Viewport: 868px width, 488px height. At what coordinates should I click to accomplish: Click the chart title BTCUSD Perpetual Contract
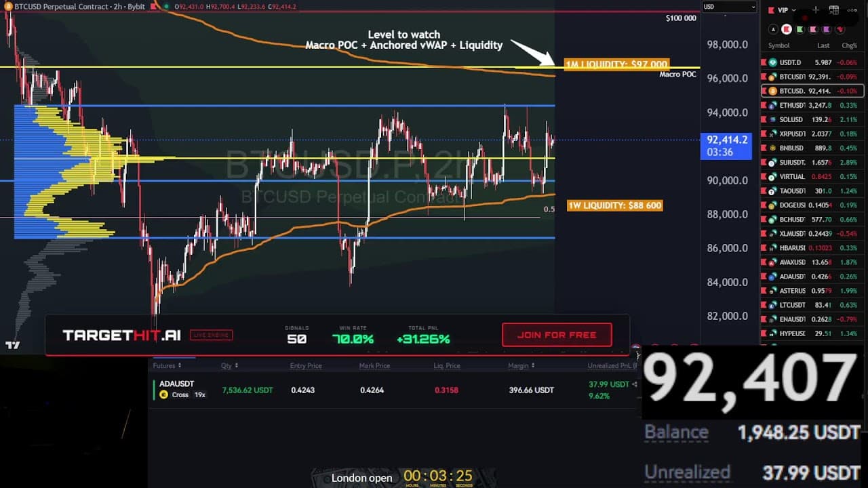62,6
